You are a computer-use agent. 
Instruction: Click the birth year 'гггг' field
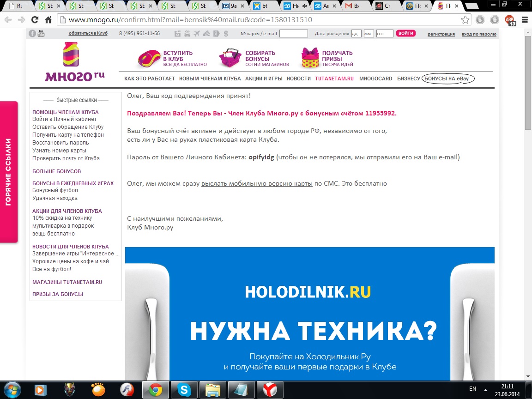(x=385, y=34)
